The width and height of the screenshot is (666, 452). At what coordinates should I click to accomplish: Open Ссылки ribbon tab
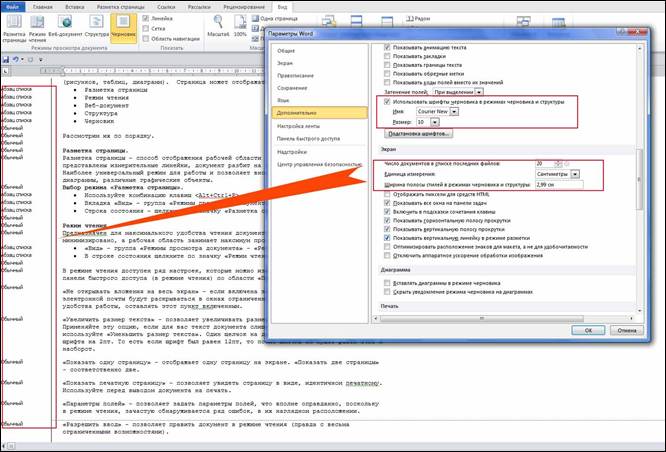pyautogui.click(x=166, y=7)
